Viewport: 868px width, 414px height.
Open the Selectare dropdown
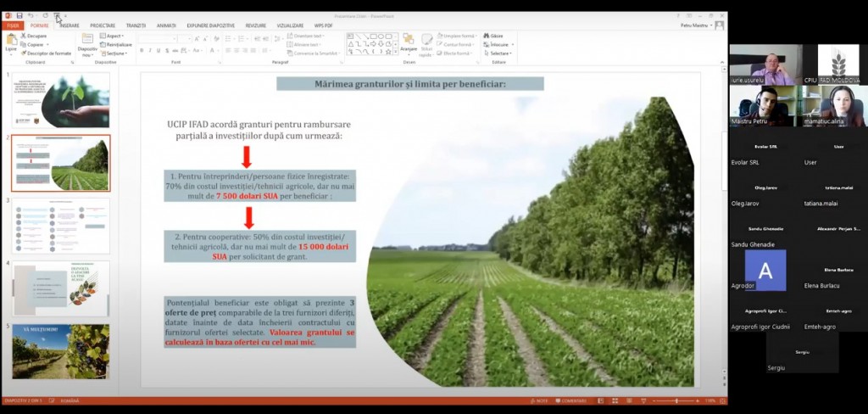(499, 53)
